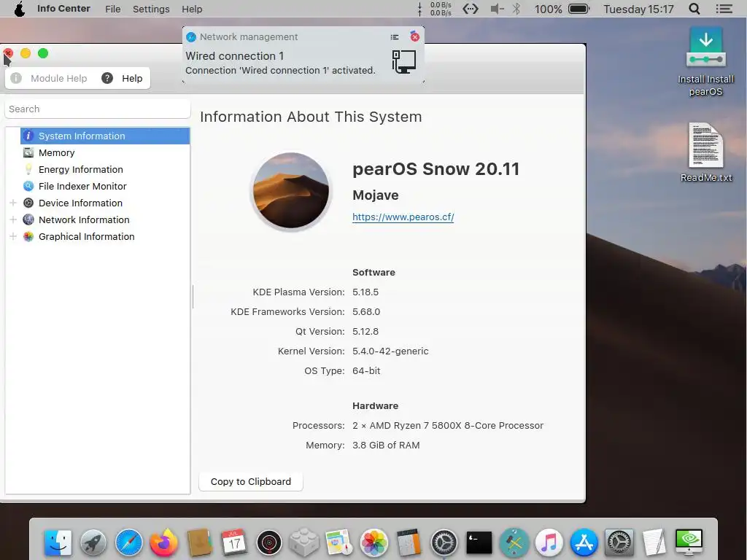The height and width of the screenshot is (560, 747).
Task: Click the Module Help toolbar button
Action: click(49, 78)
